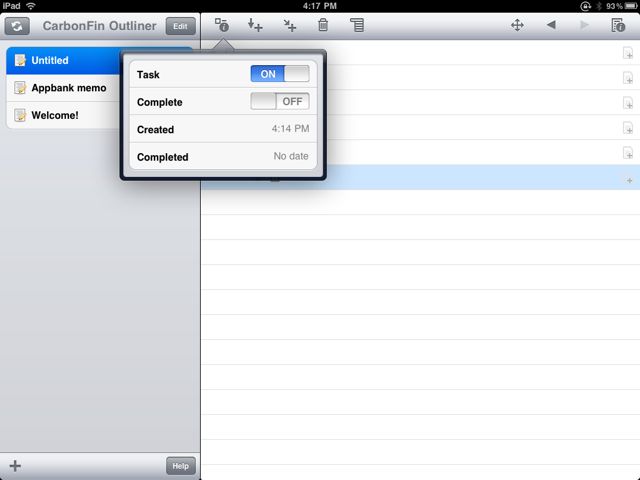Tap the Untitled note document icon

20,60
